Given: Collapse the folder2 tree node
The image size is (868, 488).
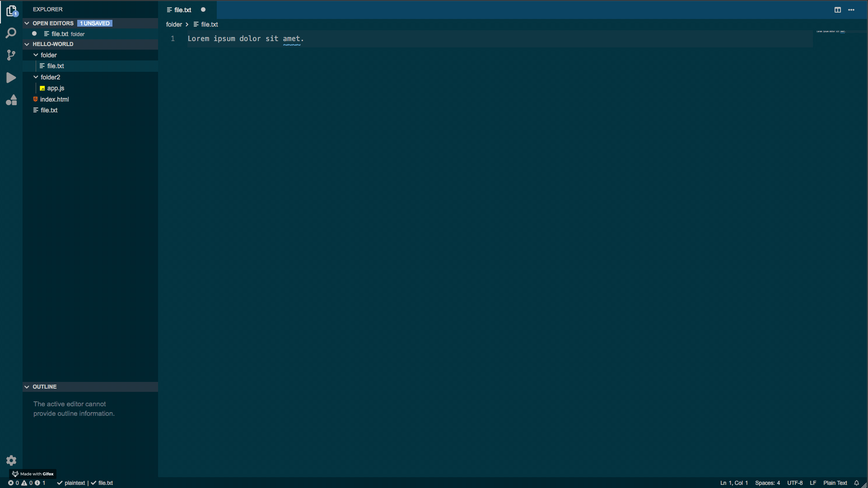Looking at the screenshot, I should coord(36,77).
